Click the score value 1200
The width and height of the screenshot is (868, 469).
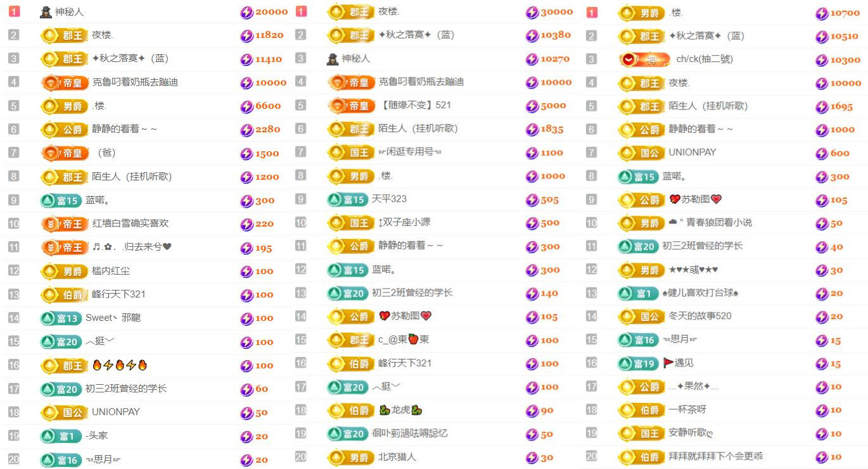point(267,177)
